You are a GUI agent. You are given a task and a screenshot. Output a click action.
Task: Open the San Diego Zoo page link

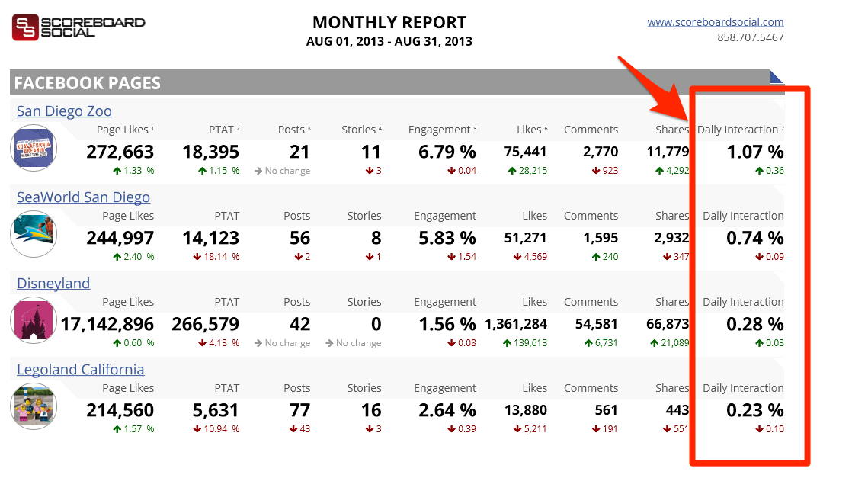(64, 111)
